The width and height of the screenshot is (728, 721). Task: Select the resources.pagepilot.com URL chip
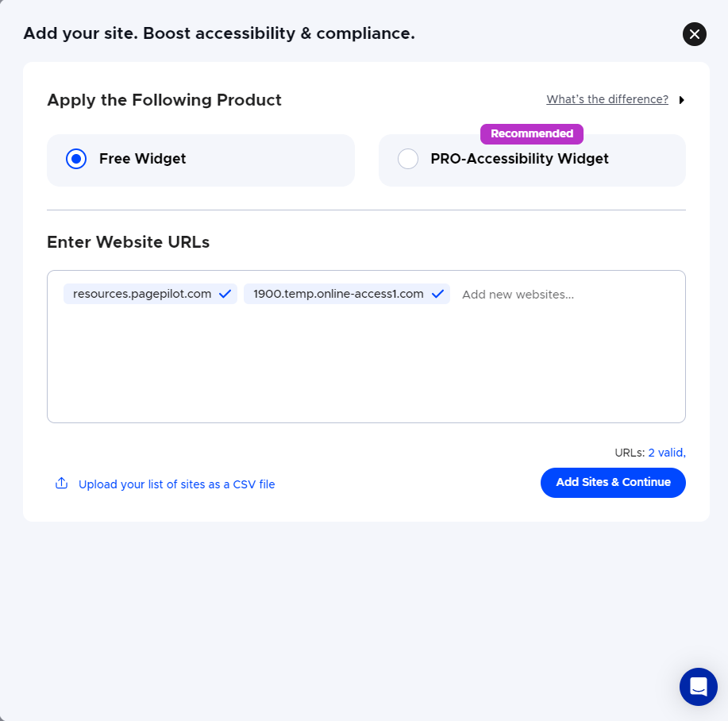[142, 294]
